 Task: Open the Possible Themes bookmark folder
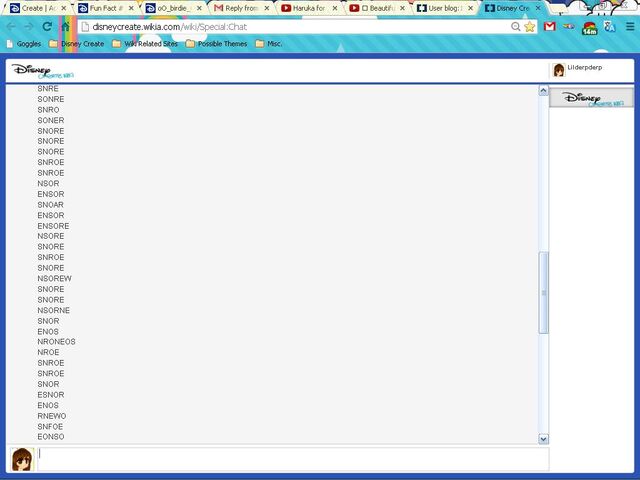pos(216,44)
